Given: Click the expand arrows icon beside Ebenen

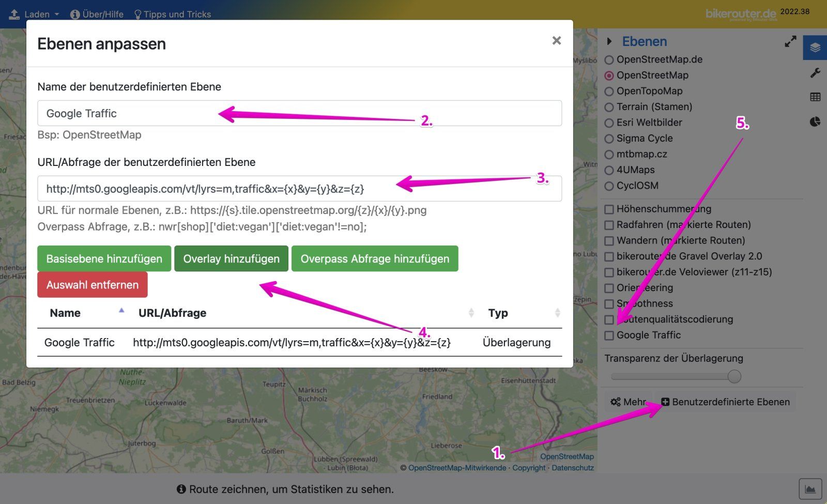Looking at the screenshot, I should point(790,42).
